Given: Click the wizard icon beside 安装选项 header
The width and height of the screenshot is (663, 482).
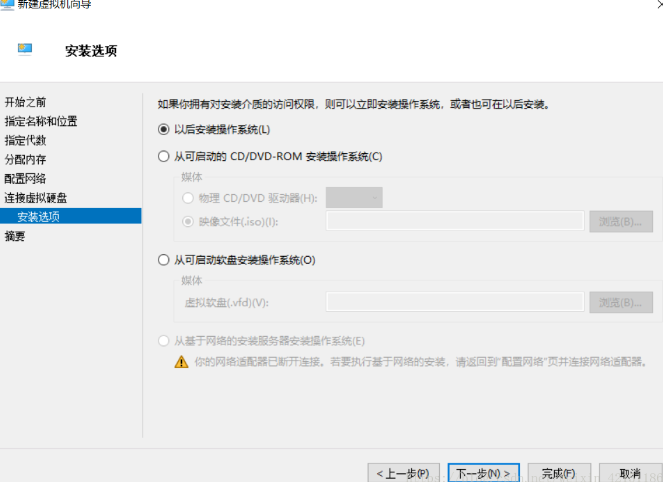Looking at the screenshot, I should tap(25, 48).
